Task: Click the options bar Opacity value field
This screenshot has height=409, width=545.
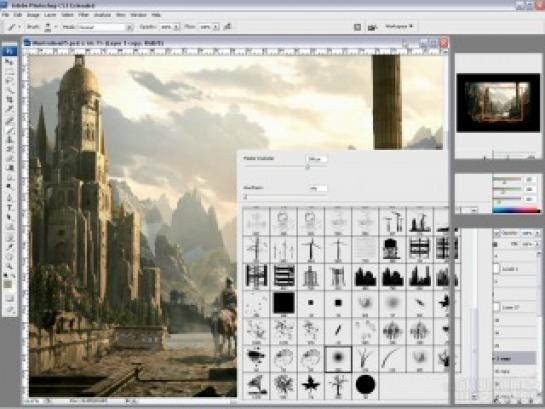Action: tap(166, 27)
